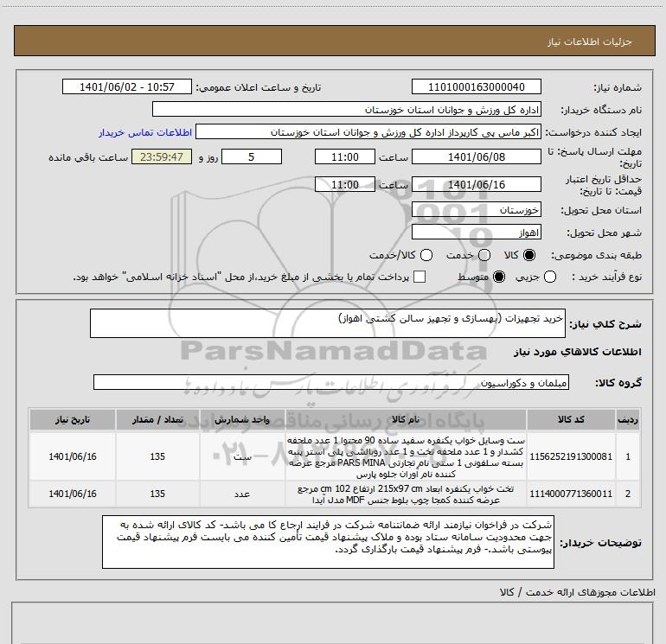
Task: Click the طبقه بندی موضوعی label
Action: click(596, 256)
